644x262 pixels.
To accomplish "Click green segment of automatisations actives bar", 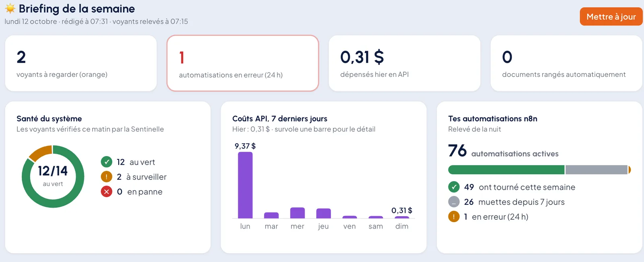I will point(506,170).
